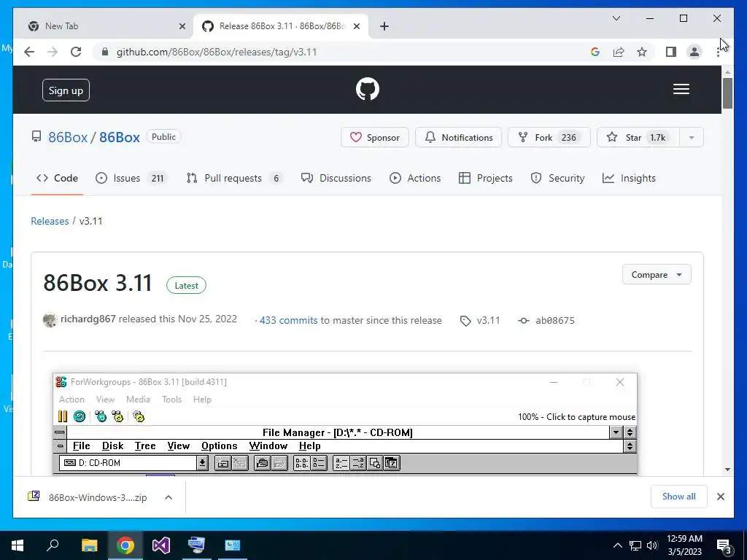The width and height of the screenshot is (747, 560).
Task: Click the page vertical scrollbar thumb
Action: tap(727, 93)
